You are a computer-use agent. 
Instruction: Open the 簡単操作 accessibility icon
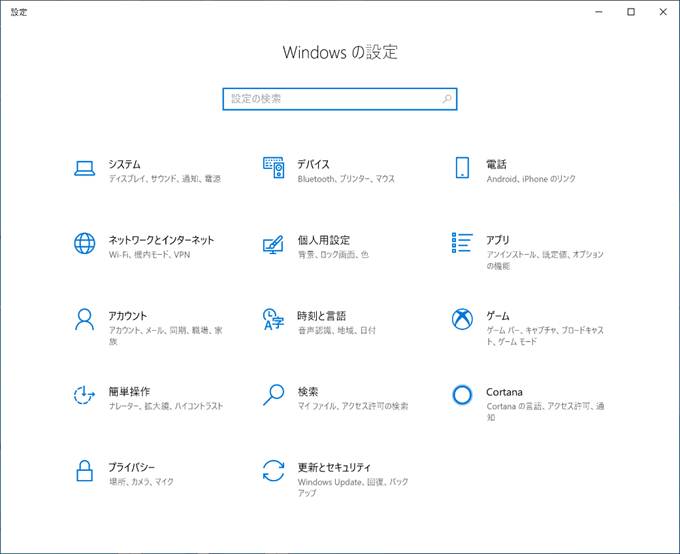tap(84, 395)
